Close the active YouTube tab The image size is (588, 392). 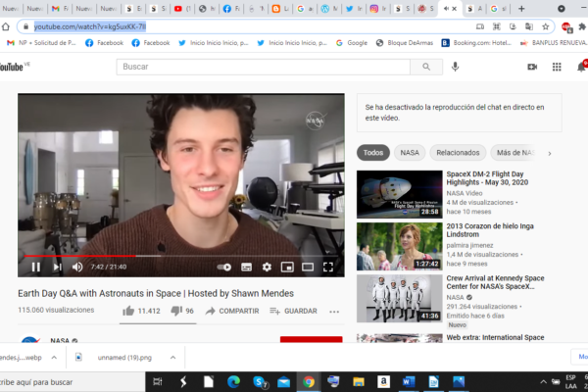(454, 9)
